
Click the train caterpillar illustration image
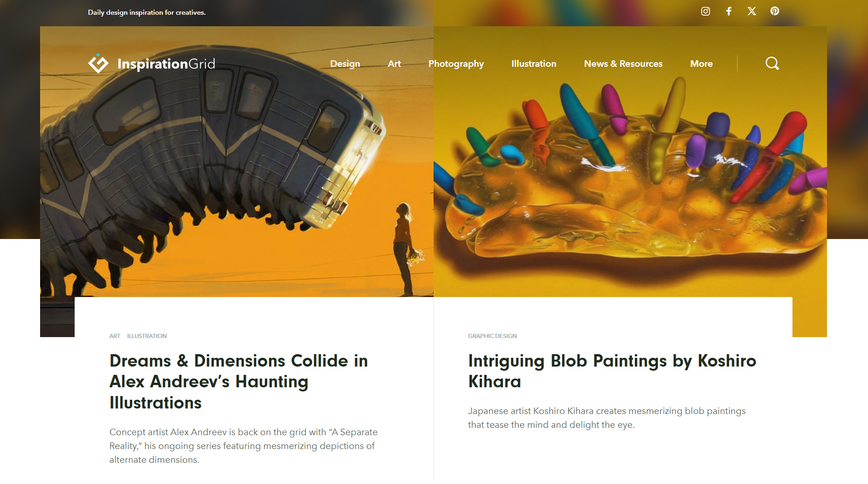[237, 175]
